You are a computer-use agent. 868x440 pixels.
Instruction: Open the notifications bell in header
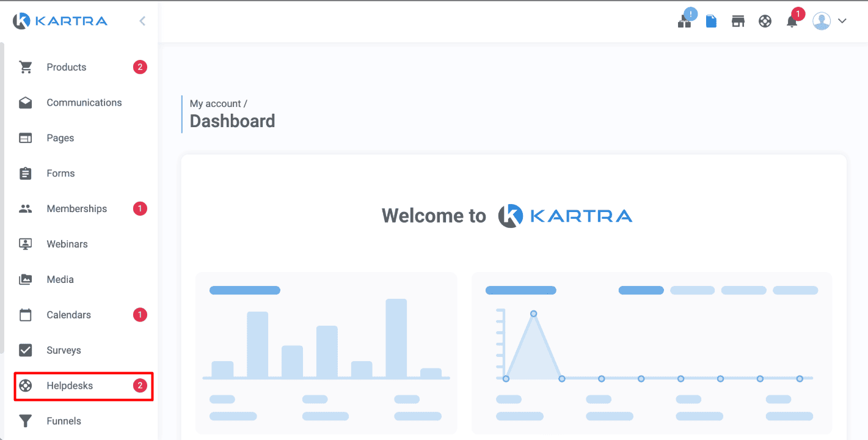point(792,21)
